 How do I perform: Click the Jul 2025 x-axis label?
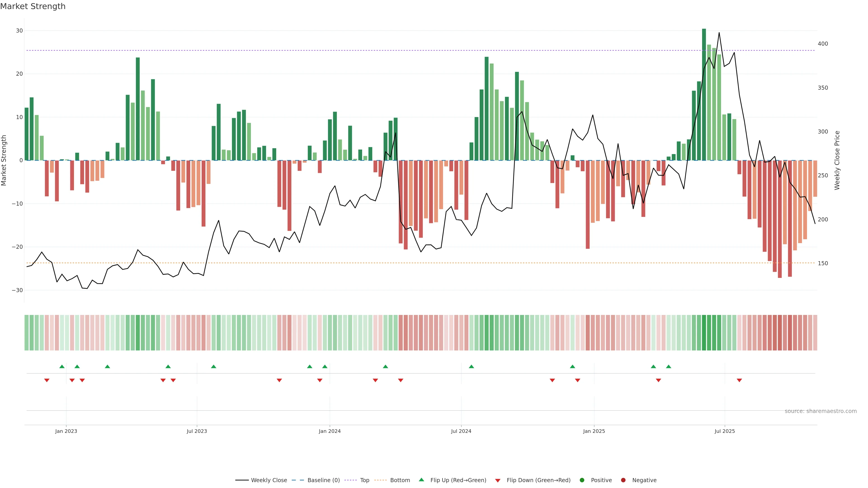point(724,431)
